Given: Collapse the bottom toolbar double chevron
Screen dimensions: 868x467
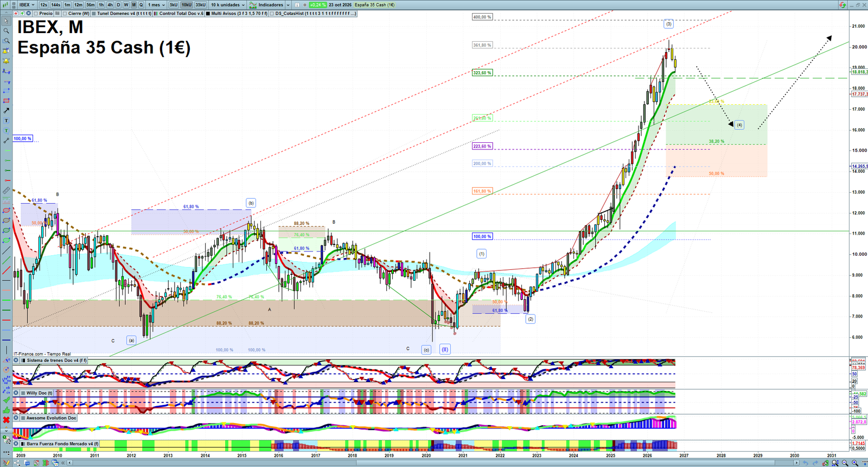Looking at the screenshot, I should (63, 463).
